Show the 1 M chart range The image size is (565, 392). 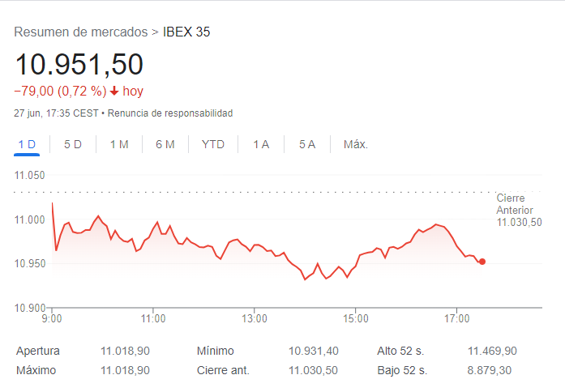(x=119, y=144)
